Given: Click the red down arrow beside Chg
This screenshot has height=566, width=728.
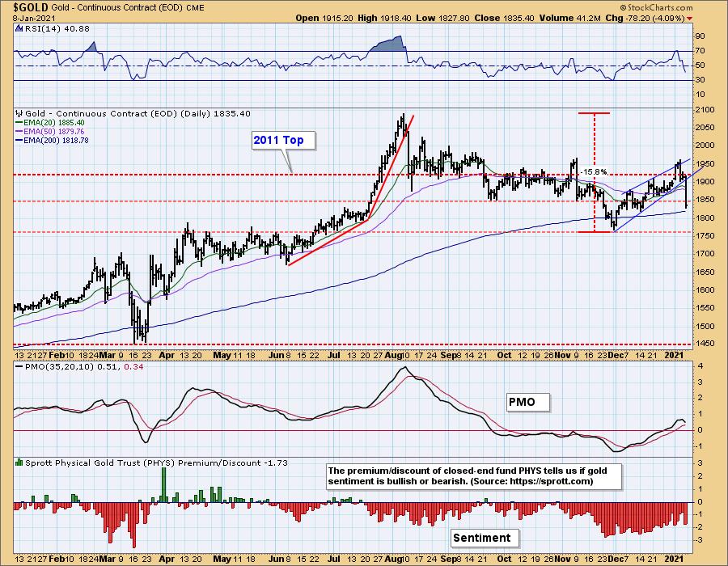Looking at the screenshot, I should [689, 19].
